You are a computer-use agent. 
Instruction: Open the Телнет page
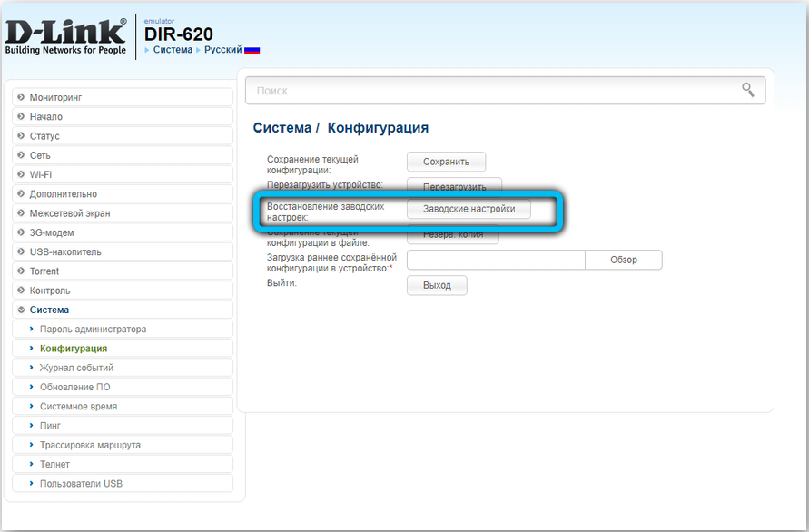tap(123, 464)
